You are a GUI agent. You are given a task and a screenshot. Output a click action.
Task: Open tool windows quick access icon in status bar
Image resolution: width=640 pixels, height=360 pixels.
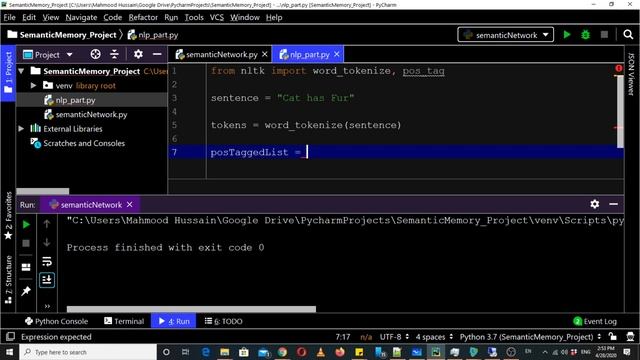pos(10,337)
